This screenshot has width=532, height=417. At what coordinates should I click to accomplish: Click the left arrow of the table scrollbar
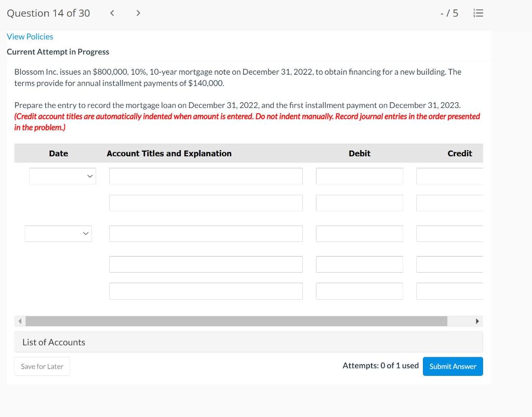[19, 321]
